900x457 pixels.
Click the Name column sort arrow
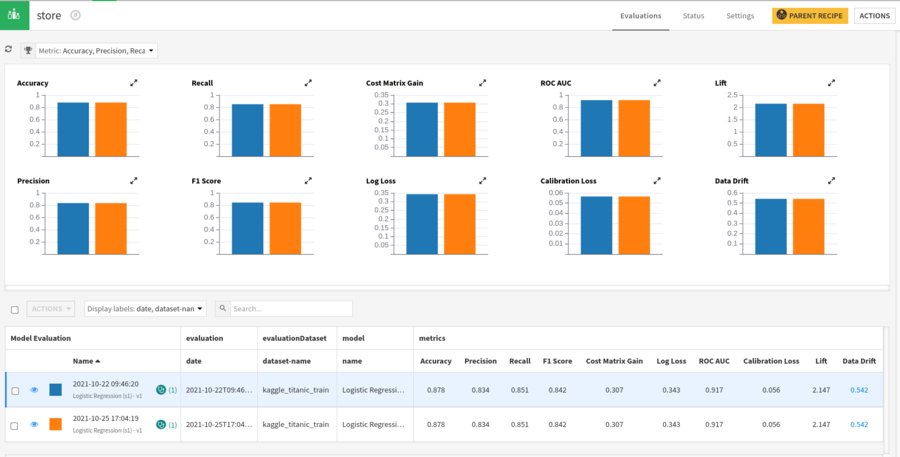[98, 361]
